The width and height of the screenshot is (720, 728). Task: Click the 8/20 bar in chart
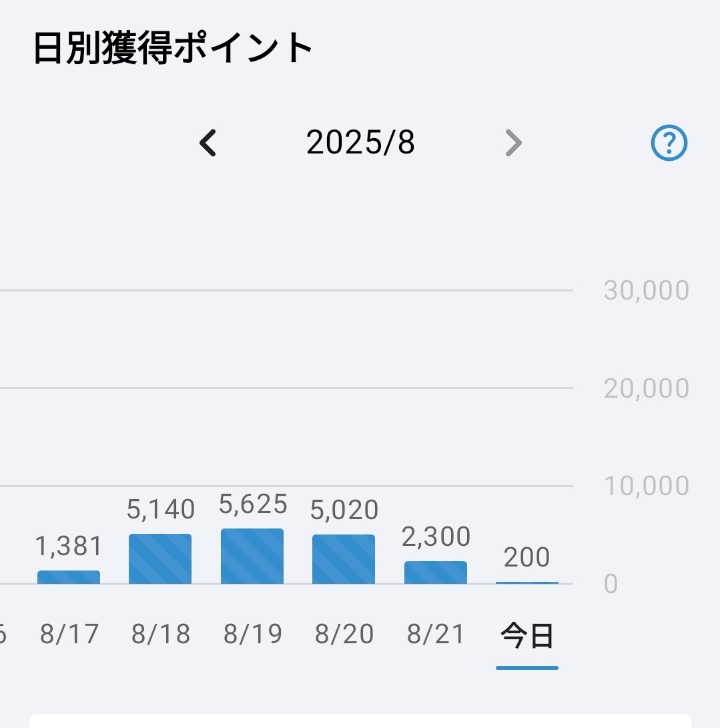(344, 559)
